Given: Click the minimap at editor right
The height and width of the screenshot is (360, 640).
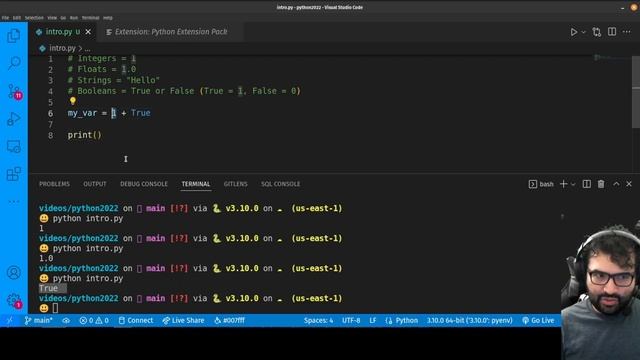Looking at the screenshot, I should 612,59.
